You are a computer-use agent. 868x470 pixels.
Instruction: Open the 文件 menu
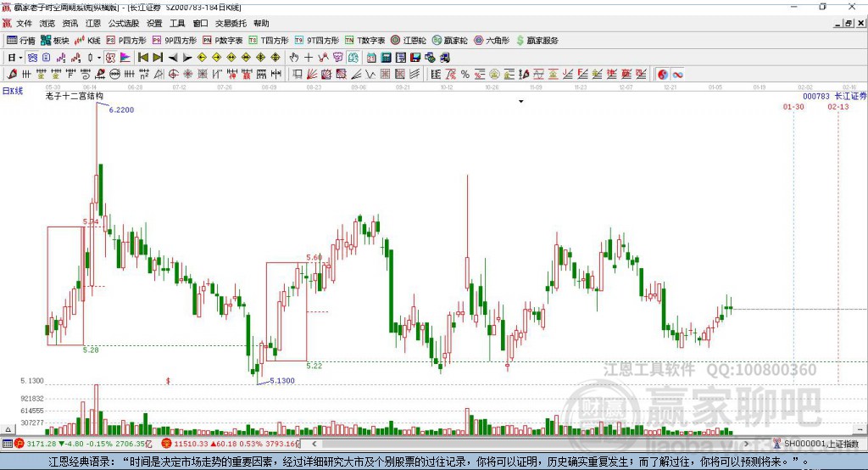coord(24,23)
